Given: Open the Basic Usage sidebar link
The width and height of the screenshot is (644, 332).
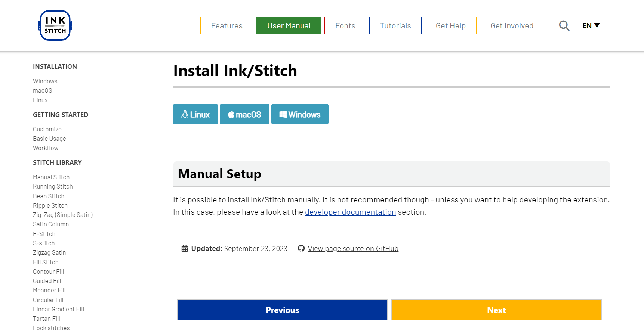Looking at the screenshot, I should tap(49, 139).
